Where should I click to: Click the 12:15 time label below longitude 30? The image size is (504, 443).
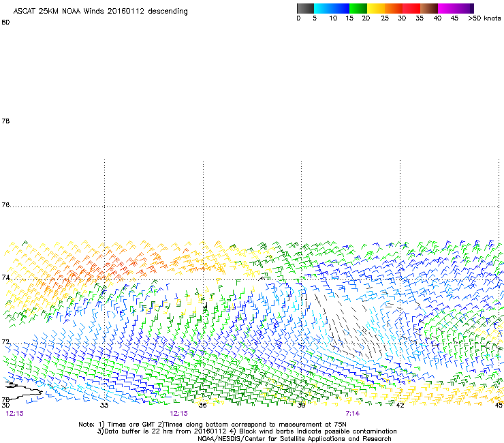pyautogui.click(x=14, y=414)
